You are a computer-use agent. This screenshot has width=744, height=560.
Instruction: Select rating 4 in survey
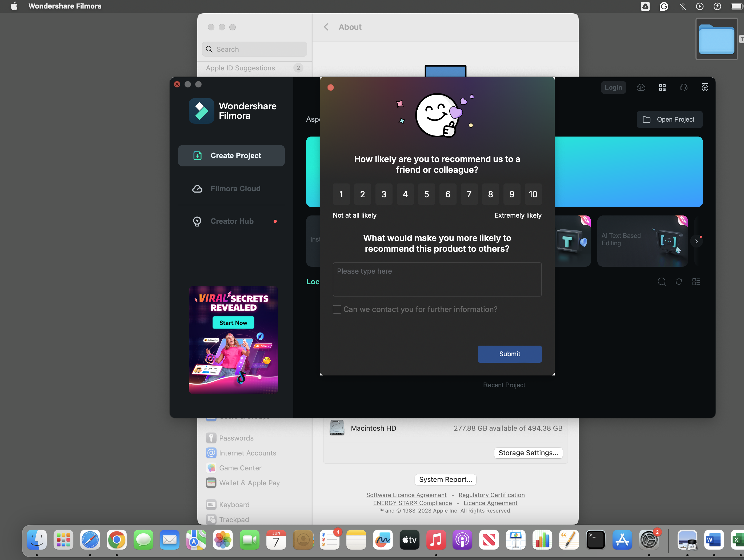[405, 194]
